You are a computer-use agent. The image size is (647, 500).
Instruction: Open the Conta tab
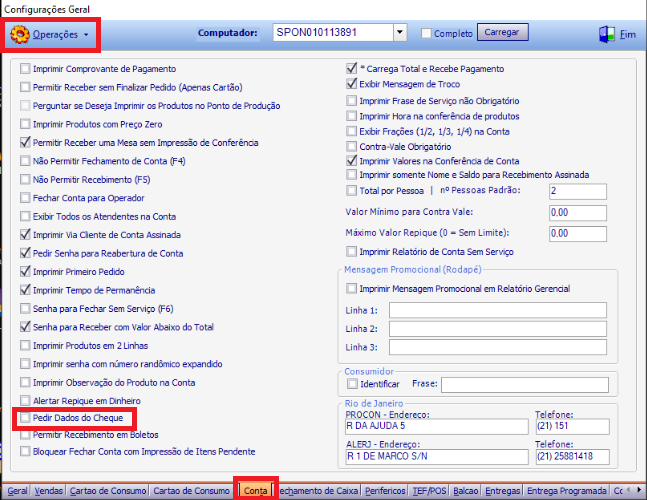click(255, 491)
